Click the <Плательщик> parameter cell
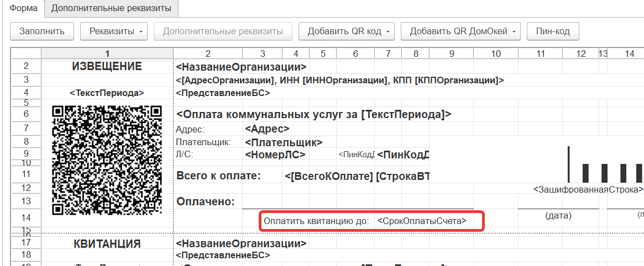 [x=284, y=142]
